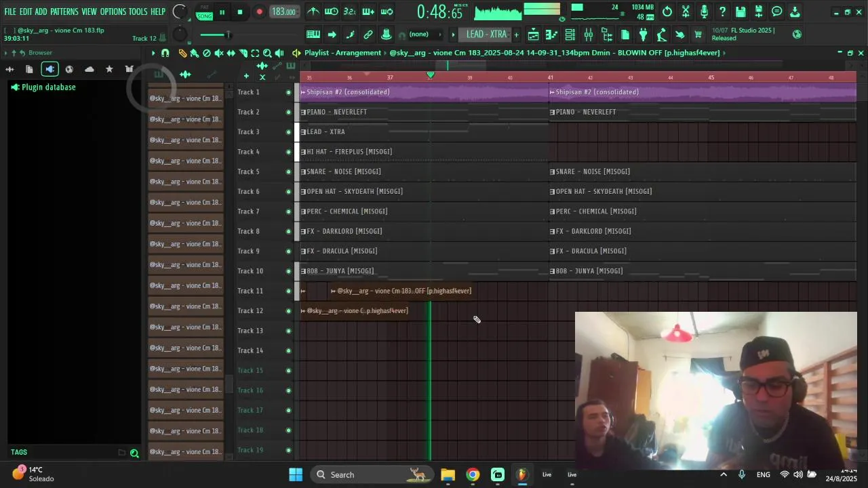Select the slice tool in playlist
Screen dimensions: 868x488
pyautogui.click(x=243, y=53)
